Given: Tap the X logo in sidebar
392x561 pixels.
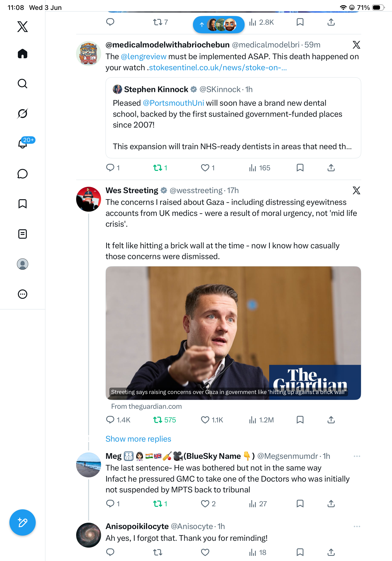Looking at the screenshot, I should tap(23, 26).
